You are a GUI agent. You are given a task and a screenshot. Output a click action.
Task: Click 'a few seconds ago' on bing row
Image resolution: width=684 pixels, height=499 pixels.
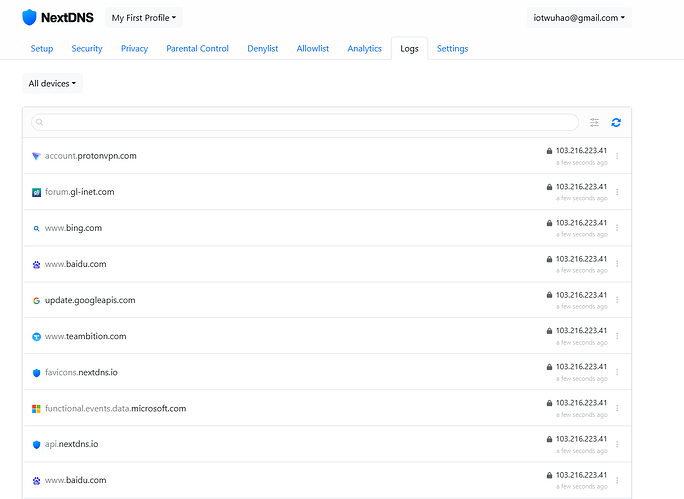[x=582, y=234]
